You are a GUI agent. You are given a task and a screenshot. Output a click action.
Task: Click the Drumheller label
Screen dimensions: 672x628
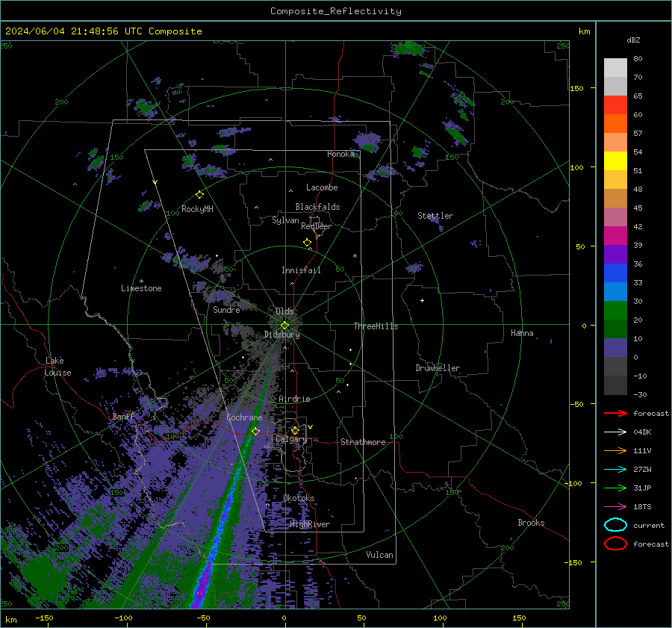click(x=438, y=368)
